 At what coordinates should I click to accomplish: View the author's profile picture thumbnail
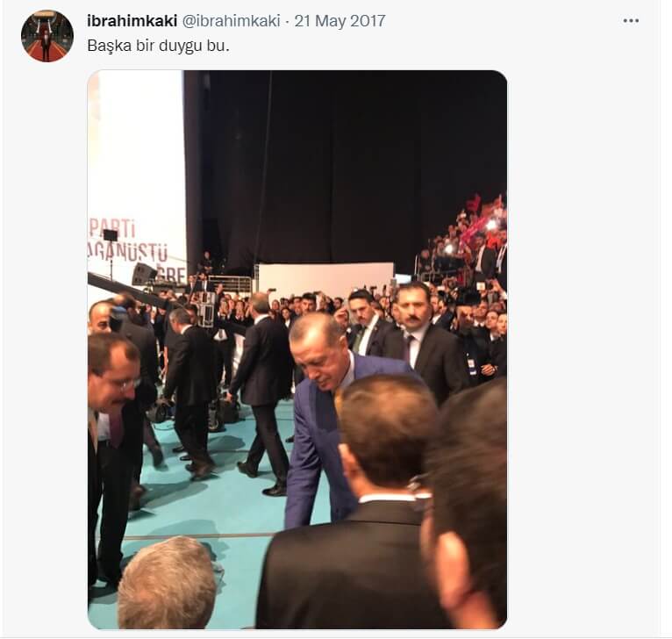click(x=47, y=36)
